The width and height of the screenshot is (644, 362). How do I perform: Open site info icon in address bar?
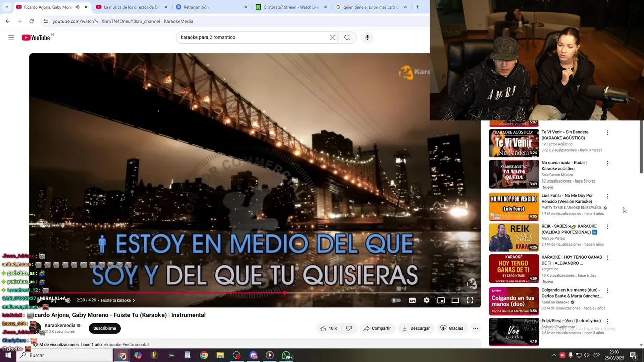tap(46, 21)
